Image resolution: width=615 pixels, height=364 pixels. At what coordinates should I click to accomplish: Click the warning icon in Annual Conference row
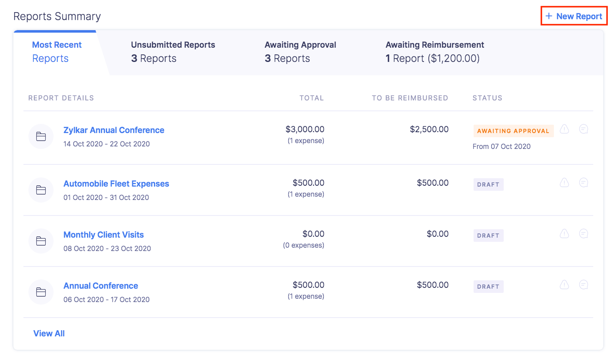pyautogui.click(x=564, y=285)
